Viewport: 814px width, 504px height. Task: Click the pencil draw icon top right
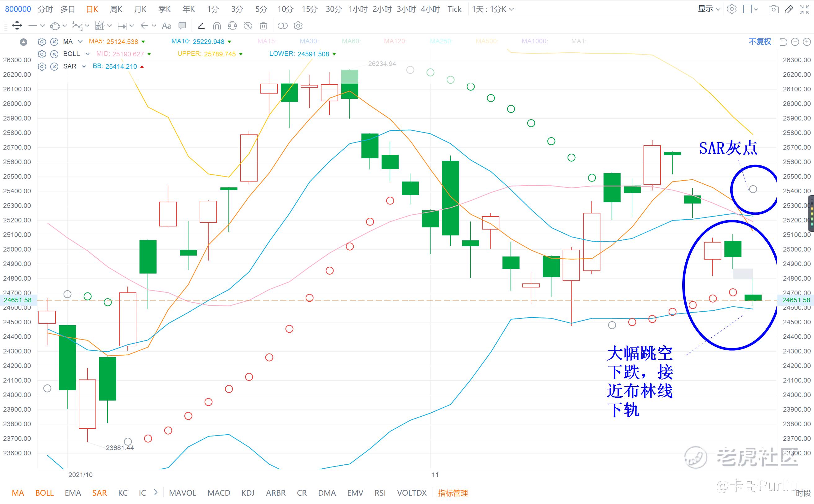click(x=789, y=9)
